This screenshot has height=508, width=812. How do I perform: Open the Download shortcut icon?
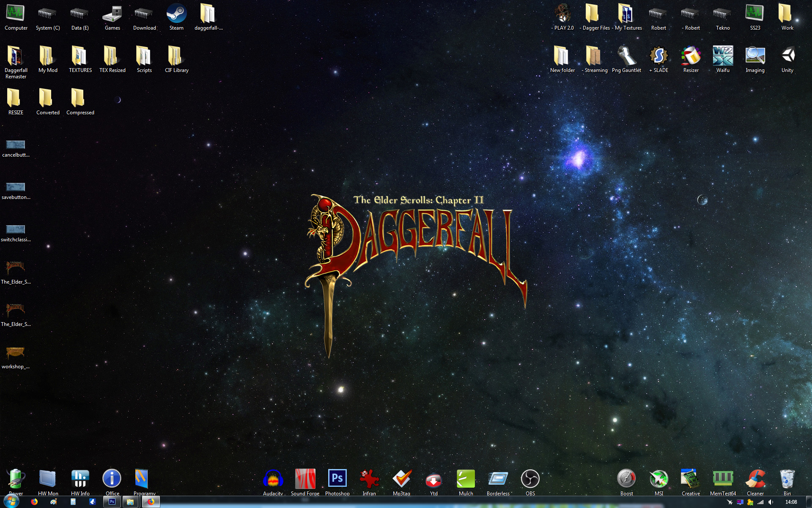coord(144,18)
